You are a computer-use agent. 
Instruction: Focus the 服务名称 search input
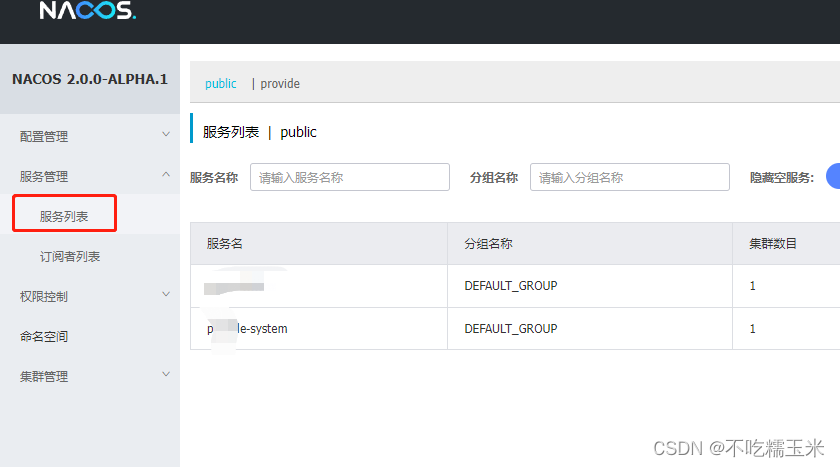pyautogui.click(x=350, y=177)
